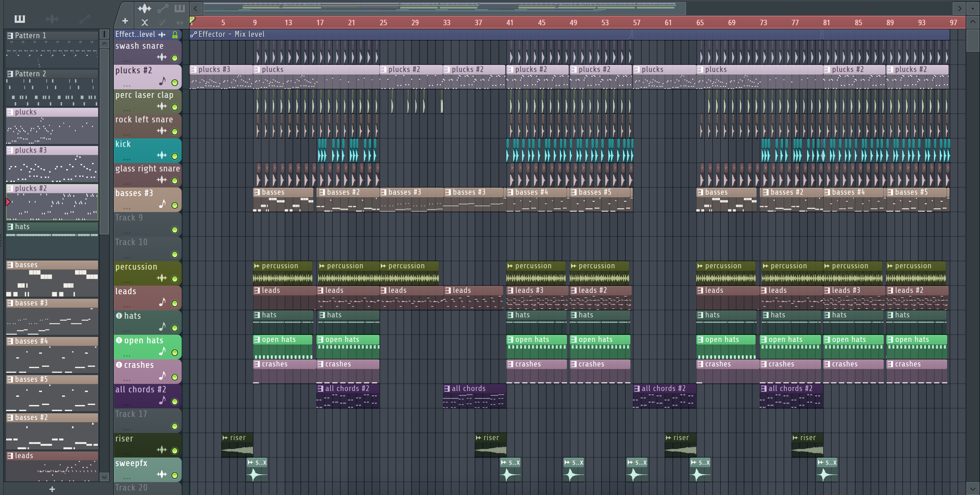
Task: Mute the hats track
Action: click(x=175, y=328)
